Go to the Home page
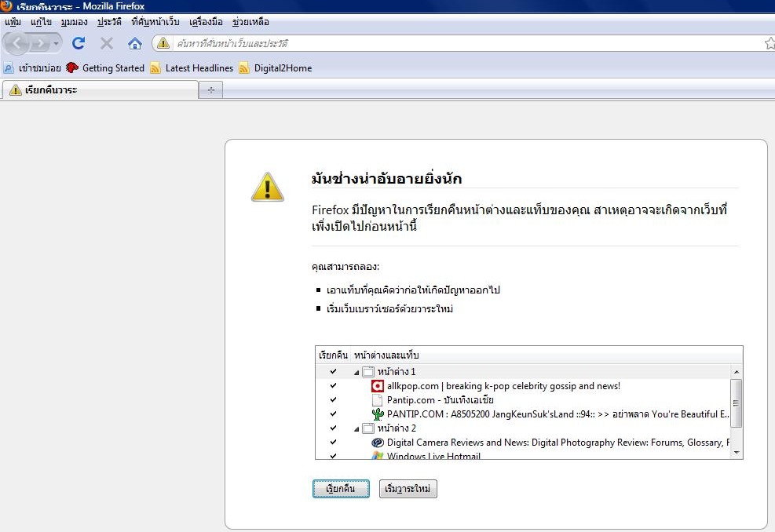 tap(134, 43)
